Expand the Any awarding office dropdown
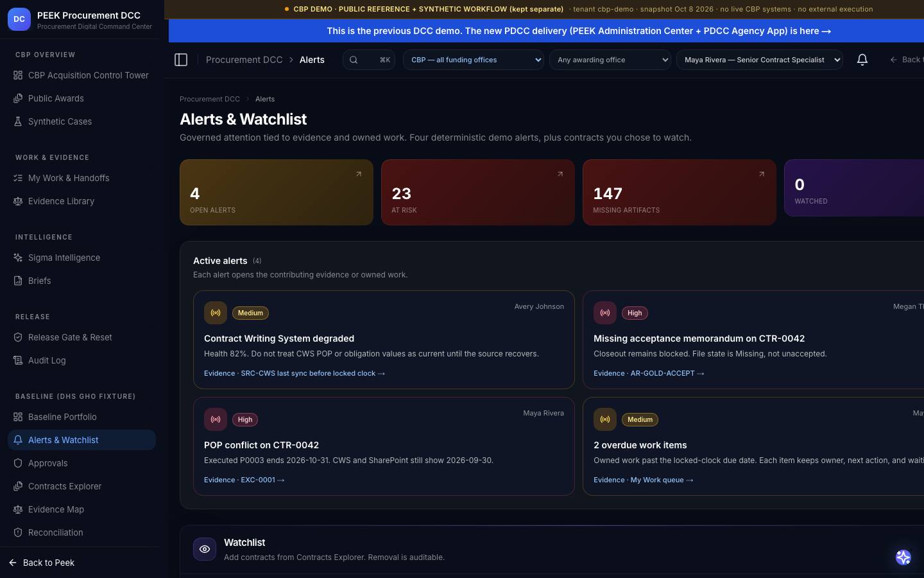 point(610,60)
